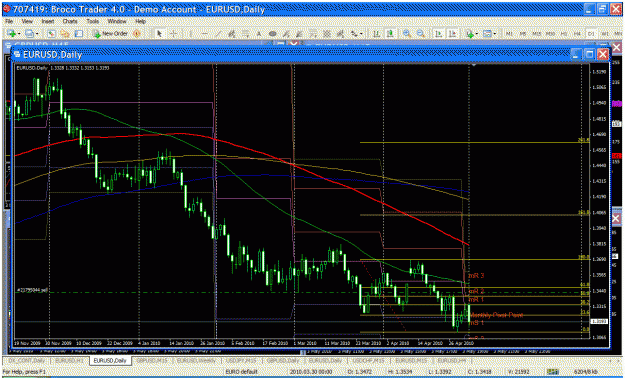Image resolution: width=625 pixels, height=378 pixels.
Task: Switch to M30 timeframe
Action: 550,34
